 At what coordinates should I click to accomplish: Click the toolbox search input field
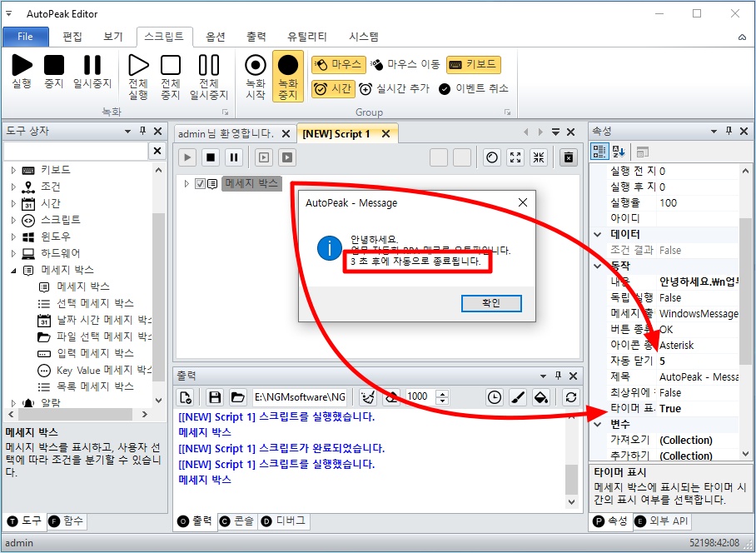[76, 151]
